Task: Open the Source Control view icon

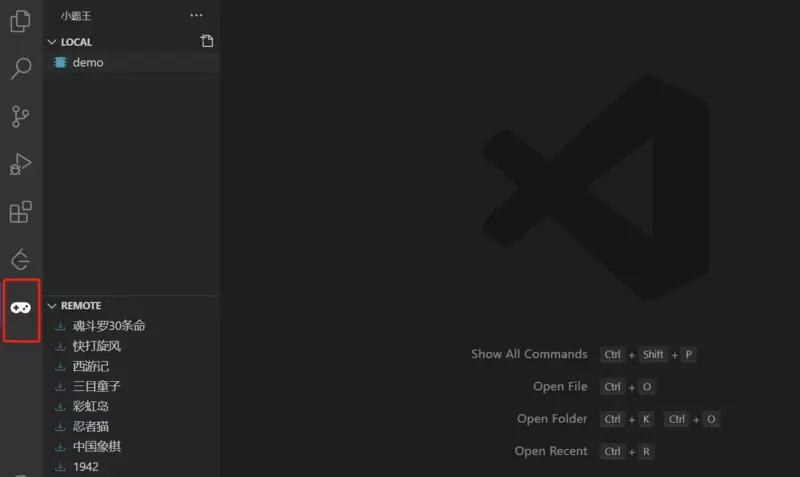Action: point(20,117)
